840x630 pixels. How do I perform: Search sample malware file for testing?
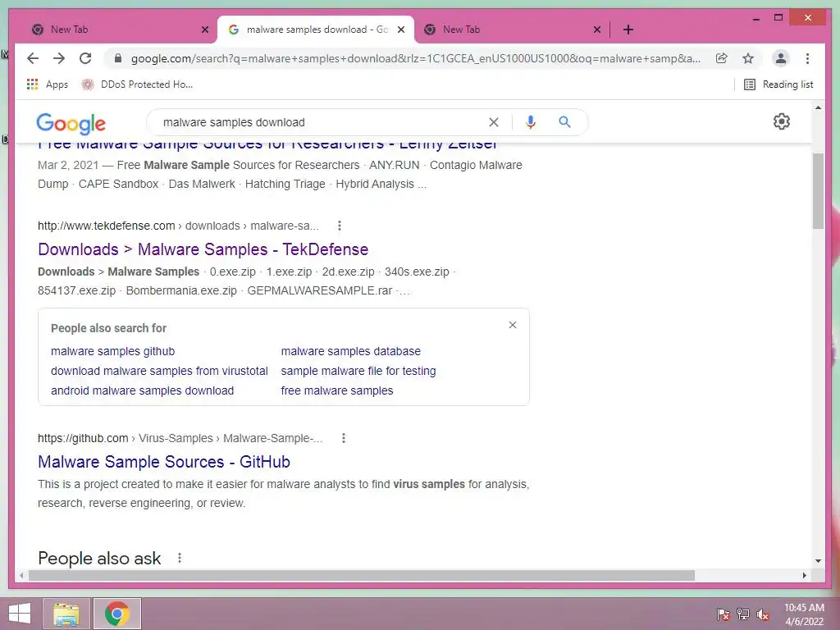pyautogui.click(x=358, y=371)
